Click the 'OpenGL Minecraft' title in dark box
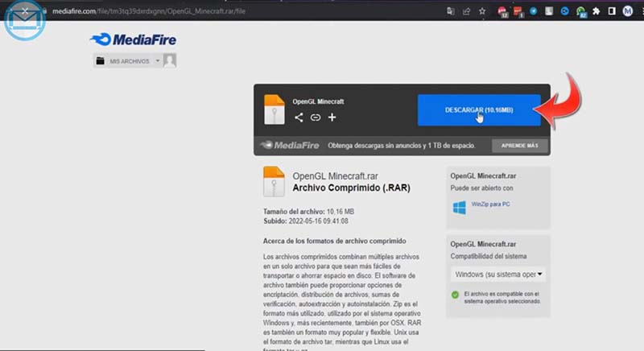Image resolution: width=644 pixels, height=351 pixels. pos(318,101)
